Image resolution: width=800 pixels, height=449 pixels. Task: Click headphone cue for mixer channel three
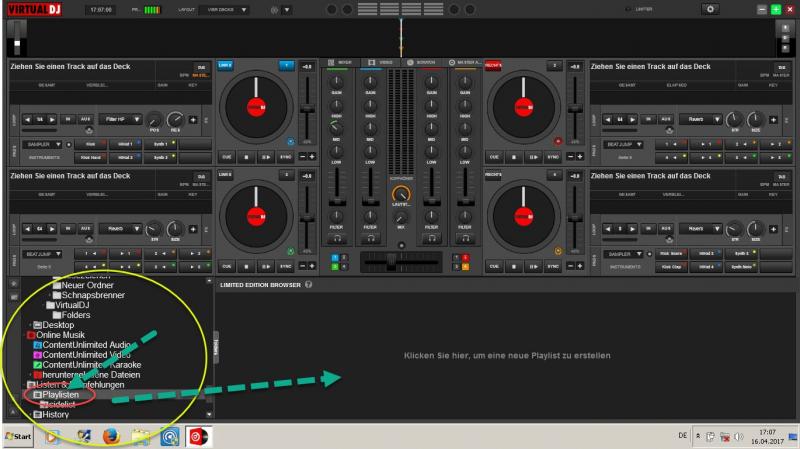click(x=432, y=238)
